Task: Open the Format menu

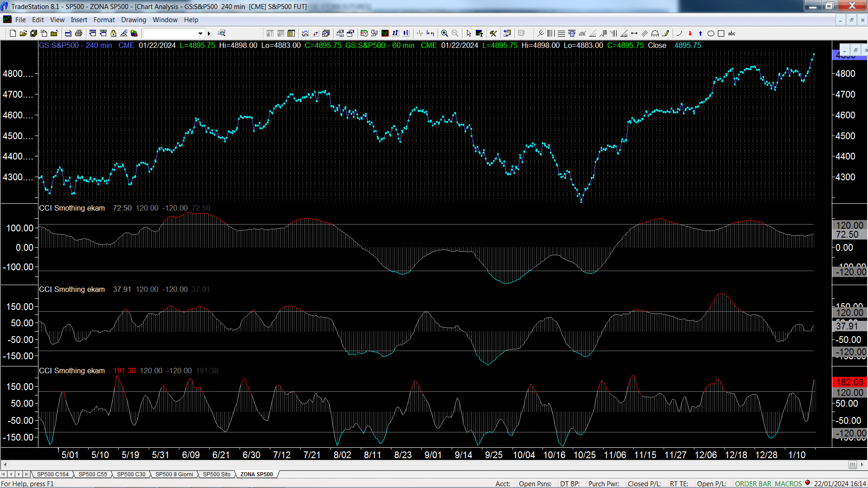Action: 104,20
